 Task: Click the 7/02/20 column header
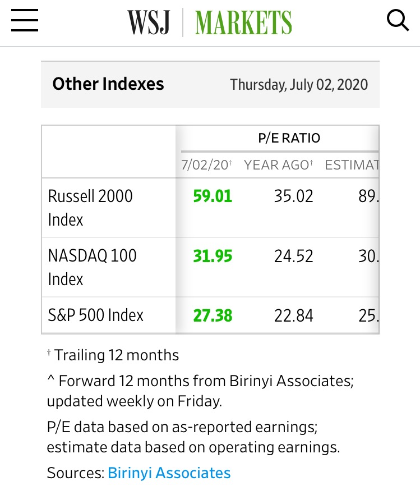pyautogui.click(x=206, y=165)
